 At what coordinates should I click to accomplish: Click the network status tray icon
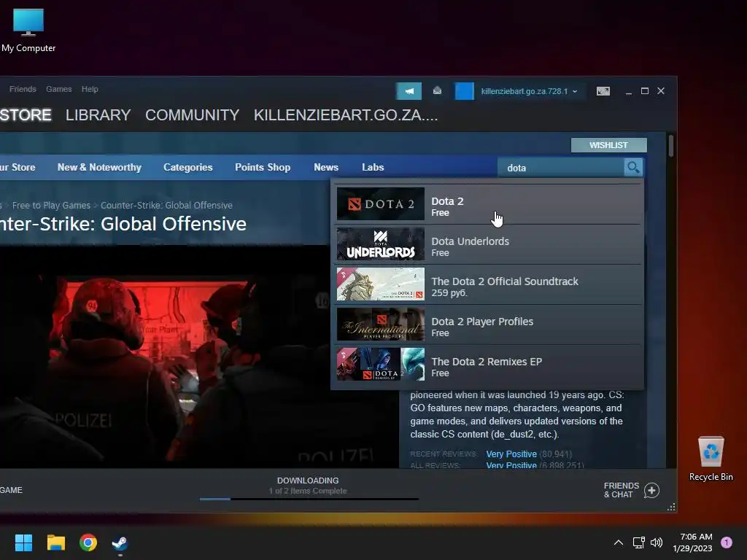point(638,542)
